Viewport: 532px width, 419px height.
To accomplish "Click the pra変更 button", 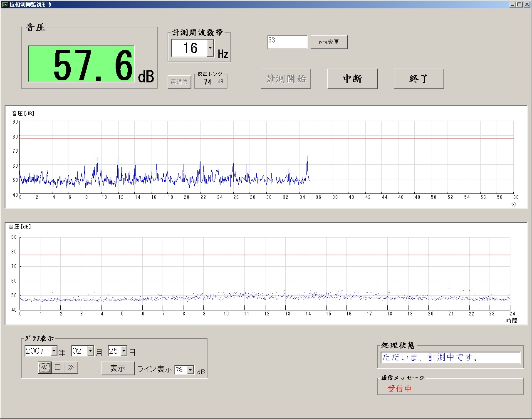I will (329, 42).
